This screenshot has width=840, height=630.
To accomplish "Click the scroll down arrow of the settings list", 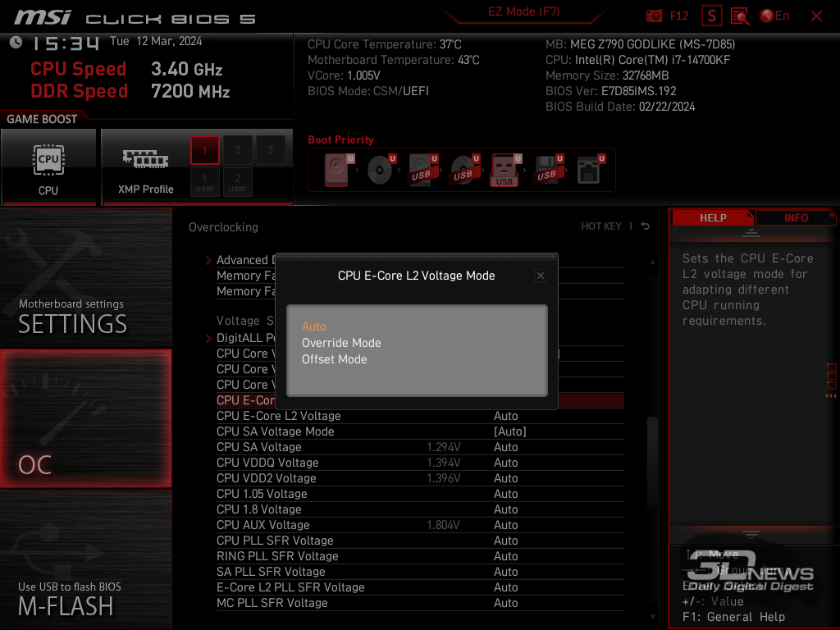I will (x=652, y=617).
